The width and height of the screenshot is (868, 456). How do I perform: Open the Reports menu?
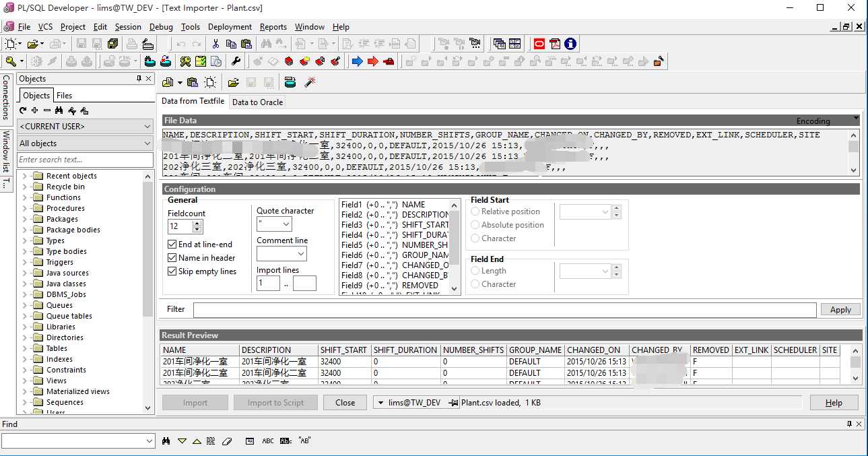273,27
